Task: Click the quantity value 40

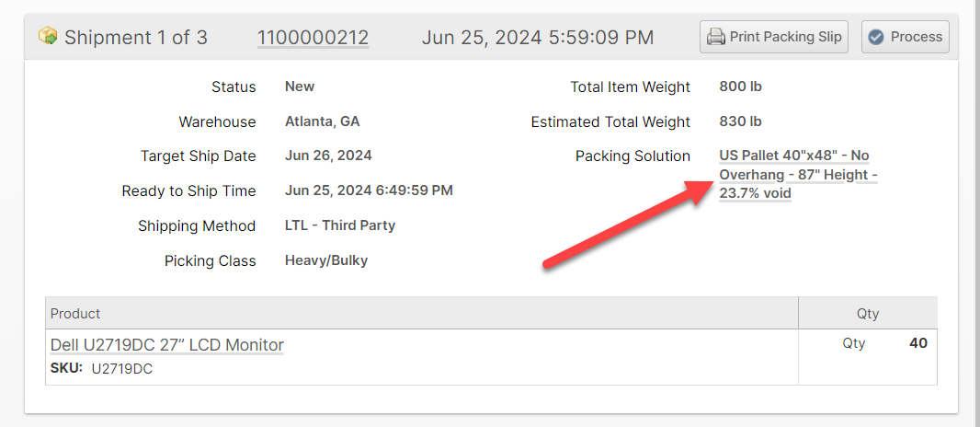Action: [917, 343]
